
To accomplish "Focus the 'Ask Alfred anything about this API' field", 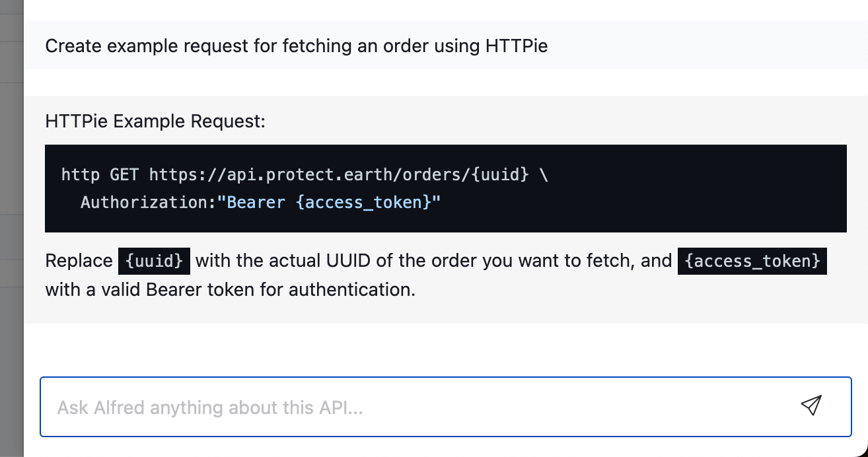I will [445, 407].
